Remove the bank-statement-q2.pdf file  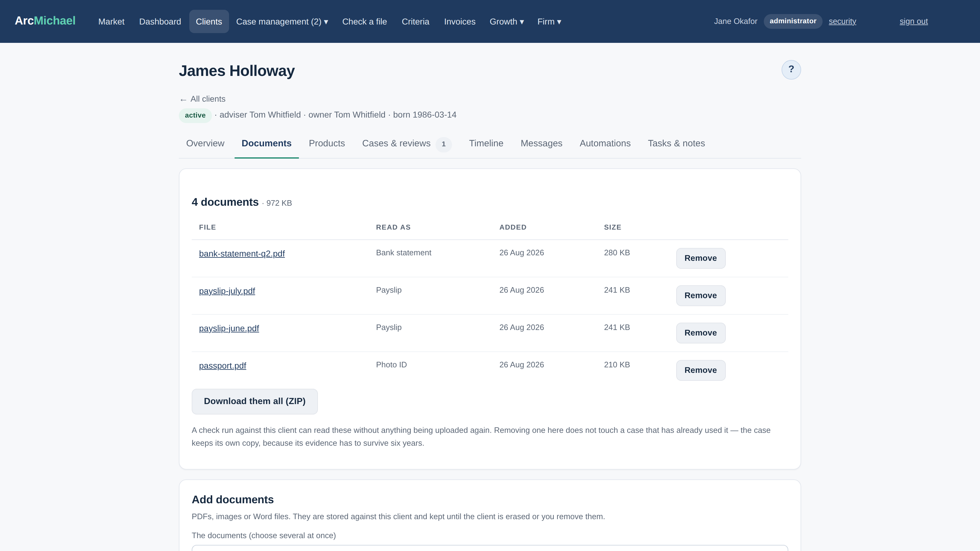pyautogui.click(x=700, y=258)
